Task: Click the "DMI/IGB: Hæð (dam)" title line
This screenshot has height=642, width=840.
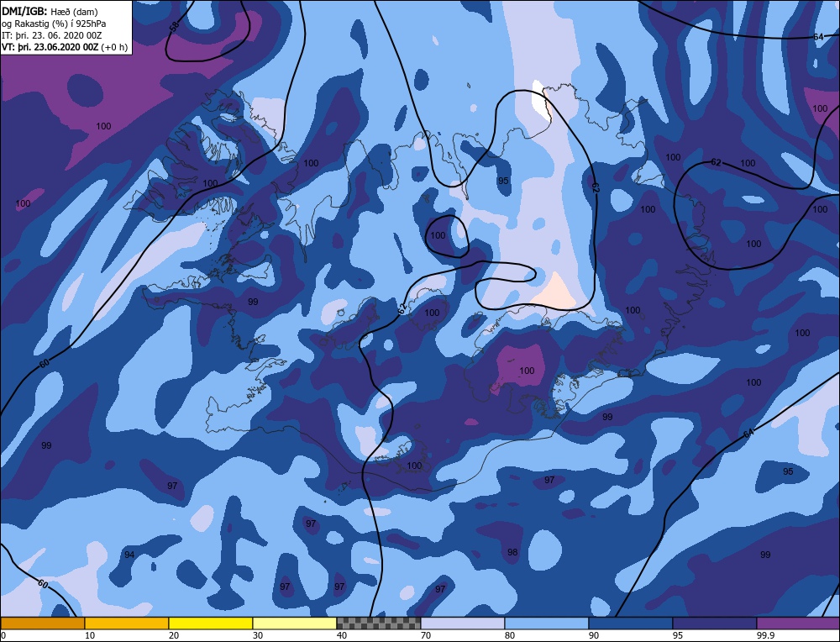Action: tap(50, 12)
